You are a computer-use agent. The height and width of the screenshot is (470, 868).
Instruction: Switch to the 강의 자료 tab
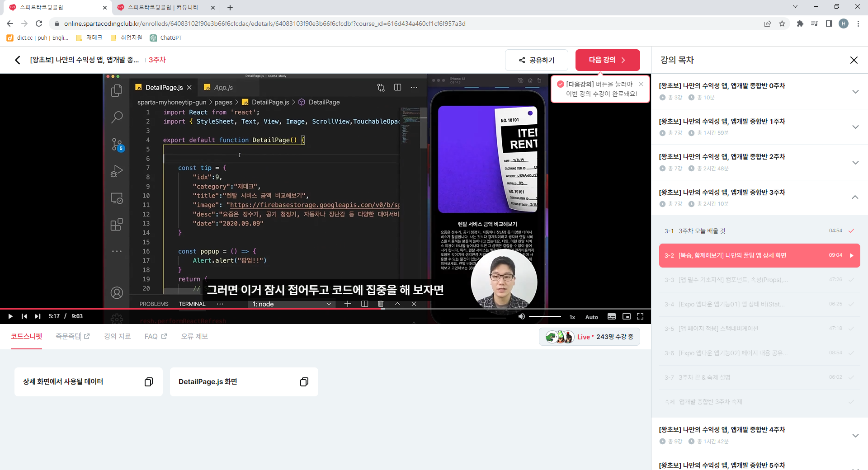click(x=118, y=336)
